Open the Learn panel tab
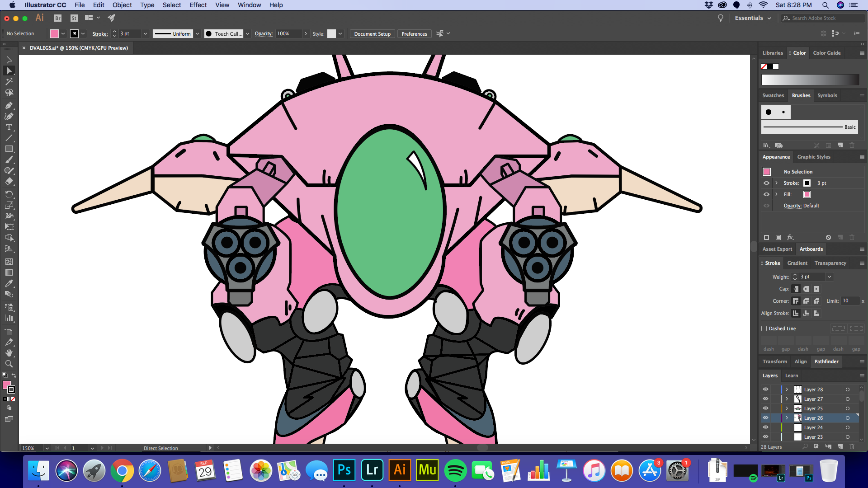 pos(792,375)
